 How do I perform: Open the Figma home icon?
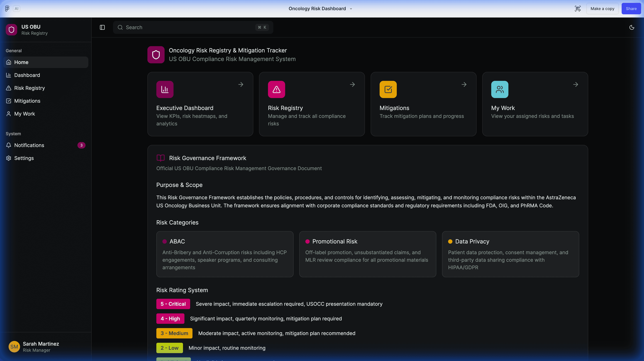pyautogui.click(x=7, y=8)
